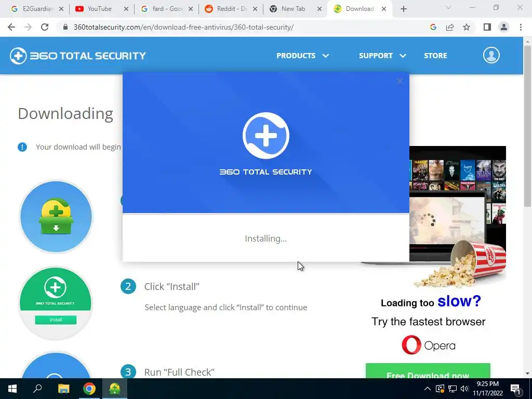Share this page via share icon
The width and height of the screenshot is (532, 399).
coord(450,27)
